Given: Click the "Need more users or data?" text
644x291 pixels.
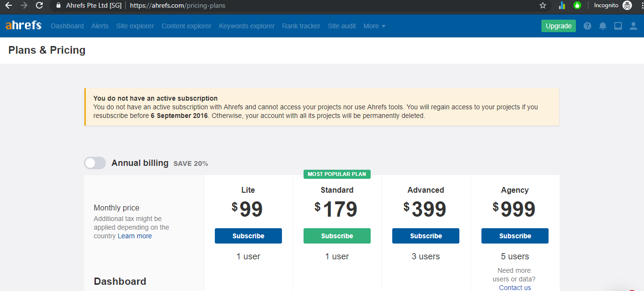Looking at the screenshot, I should 514,275.
